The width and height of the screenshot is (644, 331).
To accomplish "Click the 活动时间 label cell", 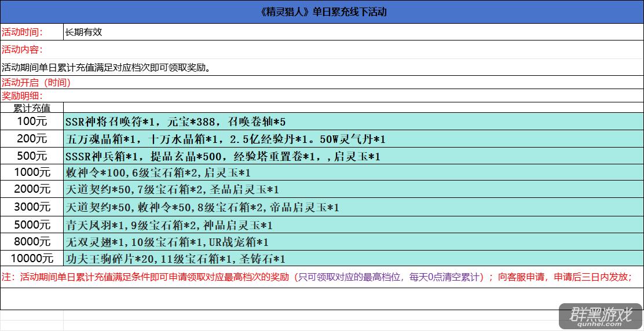I will 32,32.
